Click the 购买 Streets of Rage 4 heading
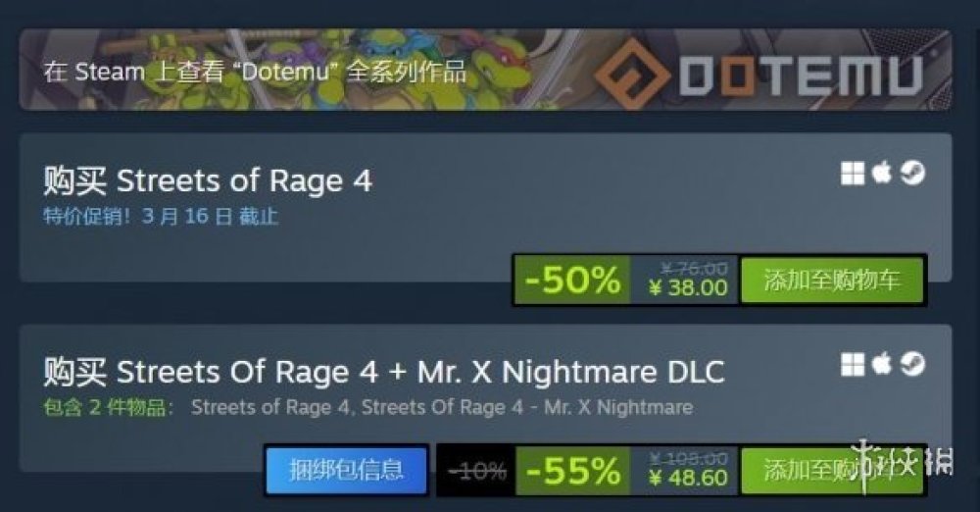Image resolution: width=980 pixels, height=512 pixels. (208, 180)
